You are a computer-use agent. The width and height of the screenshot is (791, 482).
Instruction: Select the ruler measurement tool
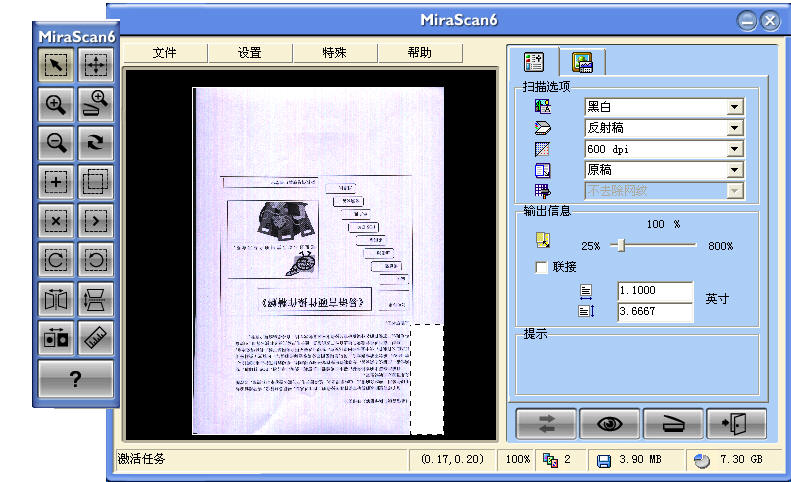[x=95, y=337]
